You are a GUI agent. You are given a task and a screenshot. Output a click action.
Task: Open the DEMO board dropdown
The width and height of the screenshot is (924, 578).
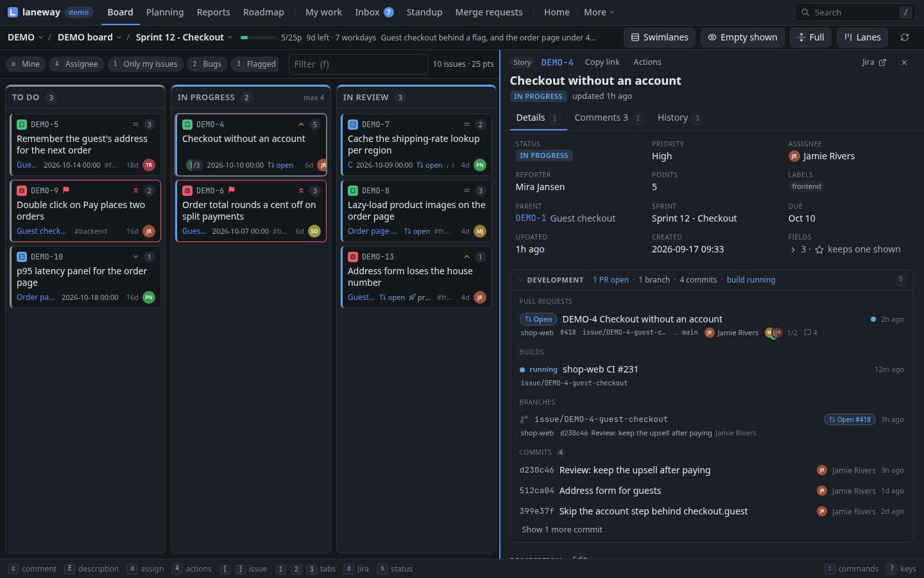[x=90, y=37]
